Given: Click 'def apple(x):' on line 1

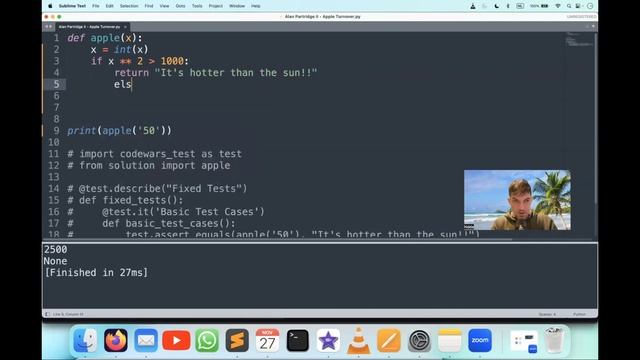Looking at the screenshot, I should coord(105,38).
